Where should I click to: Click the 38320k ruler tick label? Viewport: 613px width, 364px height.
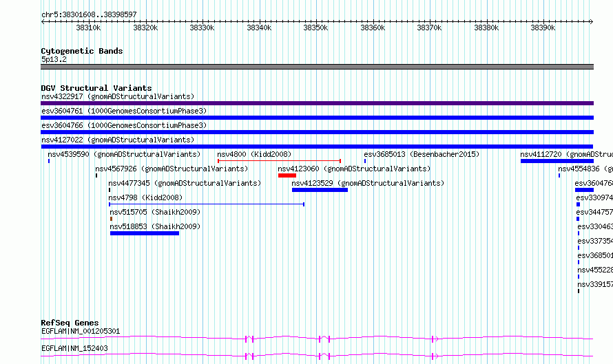click(x=145, y=28)
